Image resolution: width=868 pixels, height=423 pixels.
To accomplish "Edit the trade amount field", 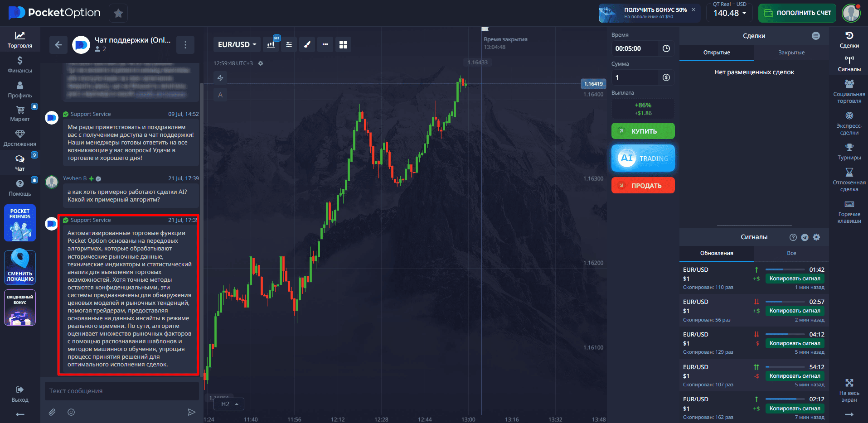I will pyautogui.click(x=635, y=77).
